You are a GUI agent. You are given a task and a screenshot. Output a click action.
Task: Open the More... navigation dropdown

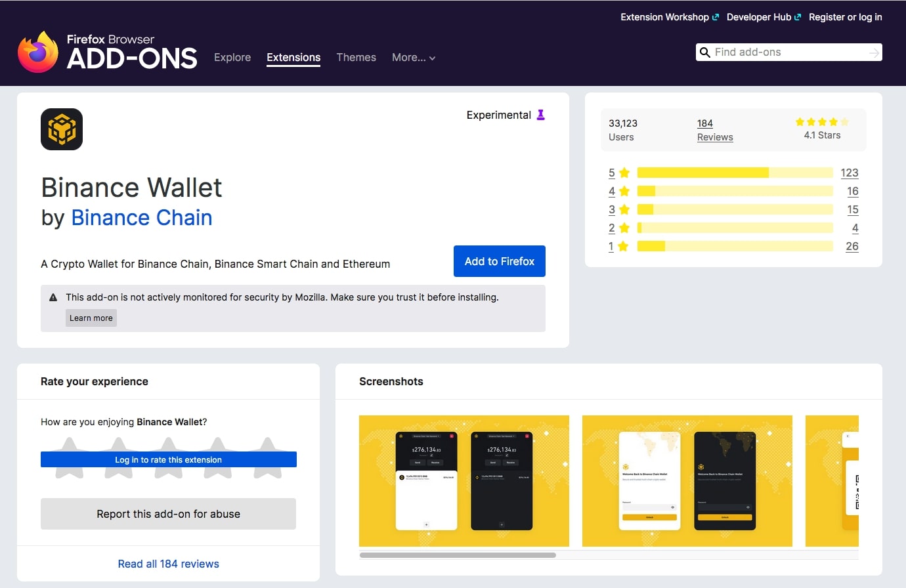click(414, 58)
